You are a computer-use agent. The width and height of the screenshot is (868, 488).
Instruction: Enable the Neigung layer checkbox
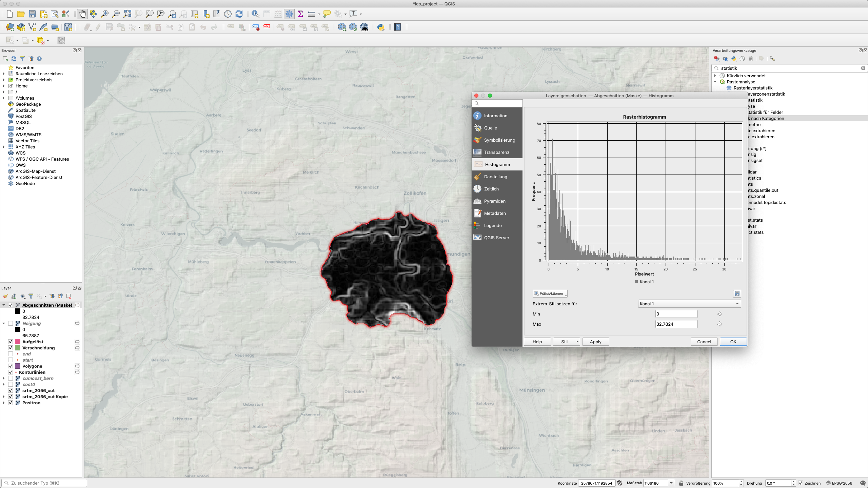11,323
